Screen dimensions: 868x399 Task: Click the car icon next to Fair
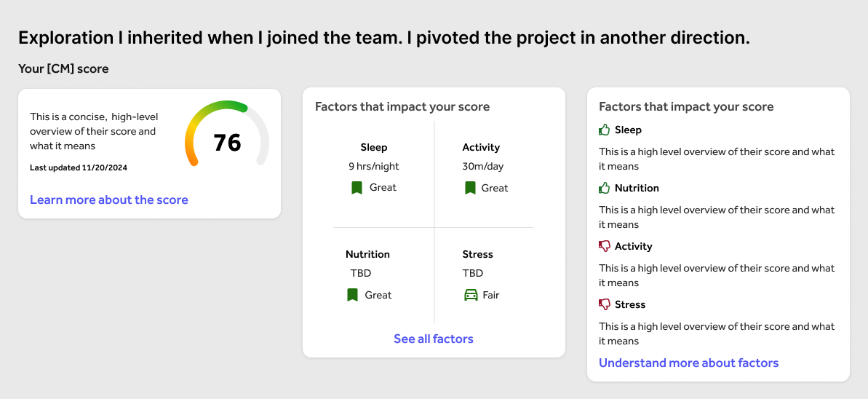pos(471,295)
